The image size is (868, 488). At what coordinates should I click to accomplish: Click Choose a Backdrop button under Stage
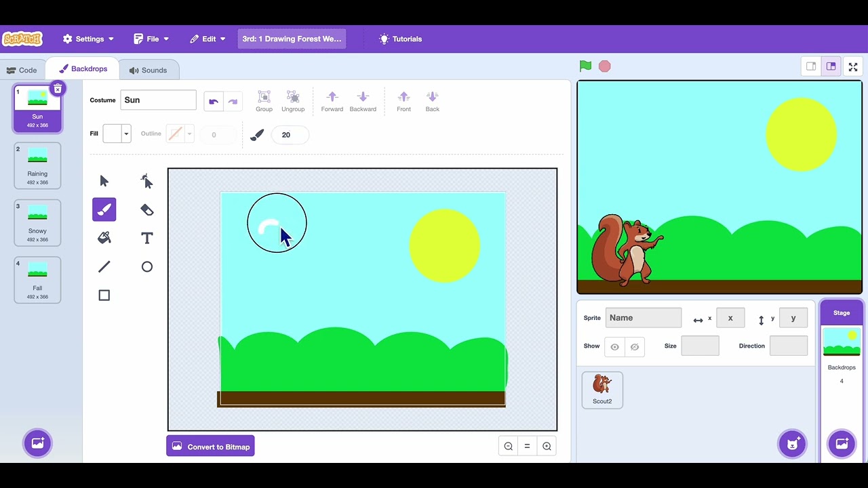[842, 444]
